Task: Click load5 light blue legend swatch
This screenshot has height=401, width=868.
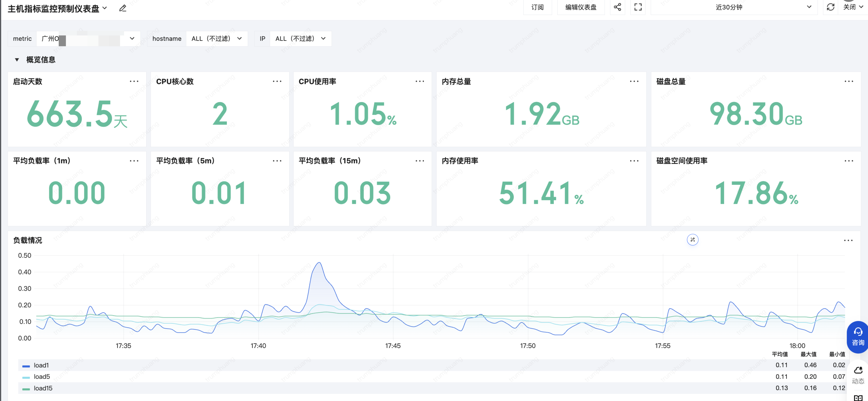Action: [26, 377]
